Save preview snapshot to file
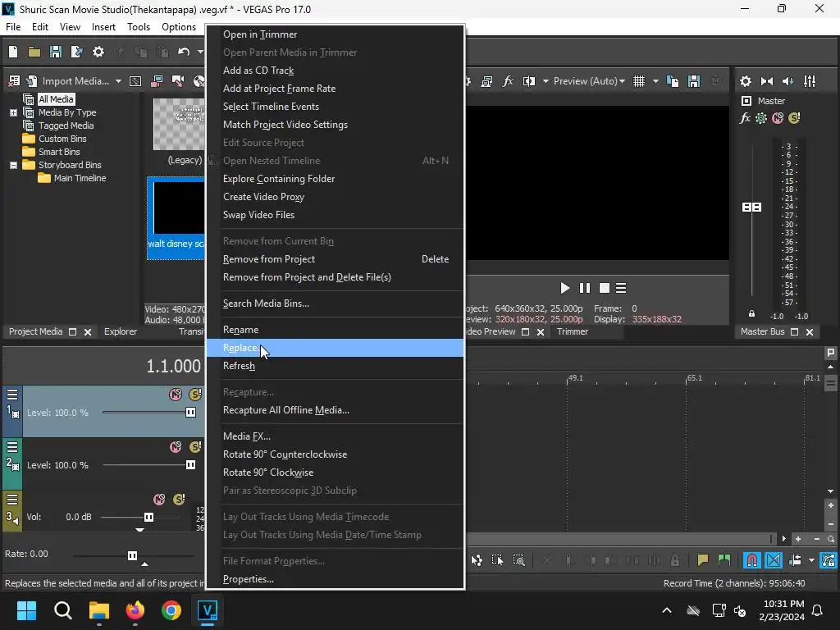 [x=694, y=81]
